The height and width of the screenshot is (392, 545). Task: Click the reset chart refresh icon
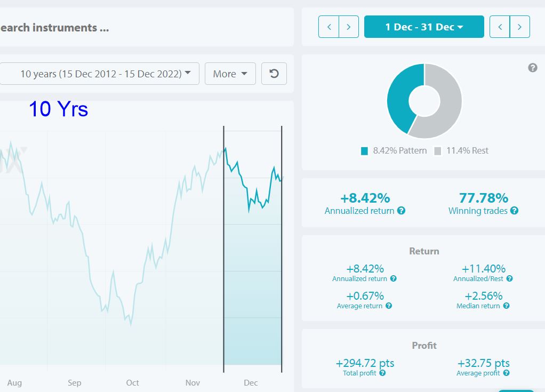pos(274,74)
